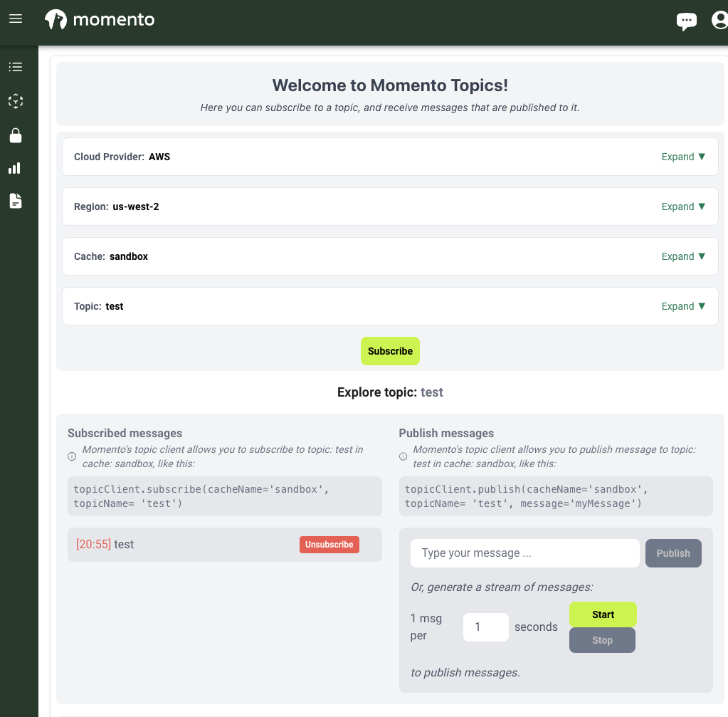Unsubscribe from the test topic
Screen dimensions: 728x717
tap(329, 545)
